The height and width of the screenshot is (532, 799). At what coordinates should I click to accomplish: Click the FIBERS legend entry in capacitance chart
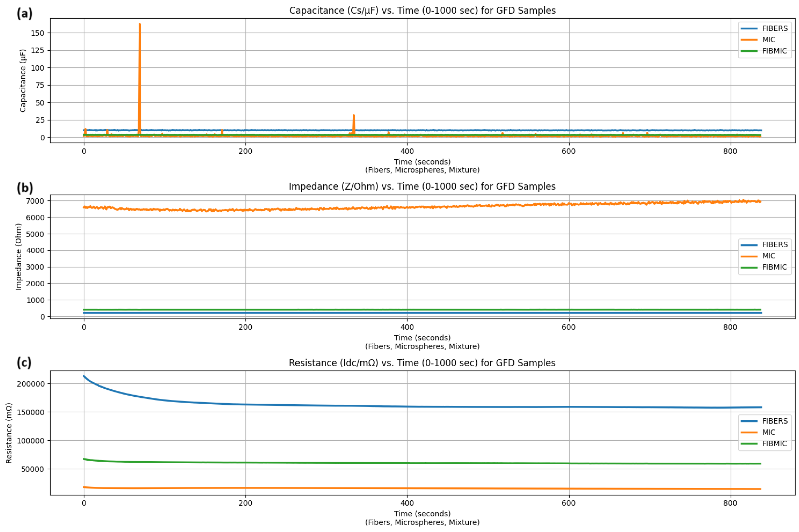click(x=764, y=28)
